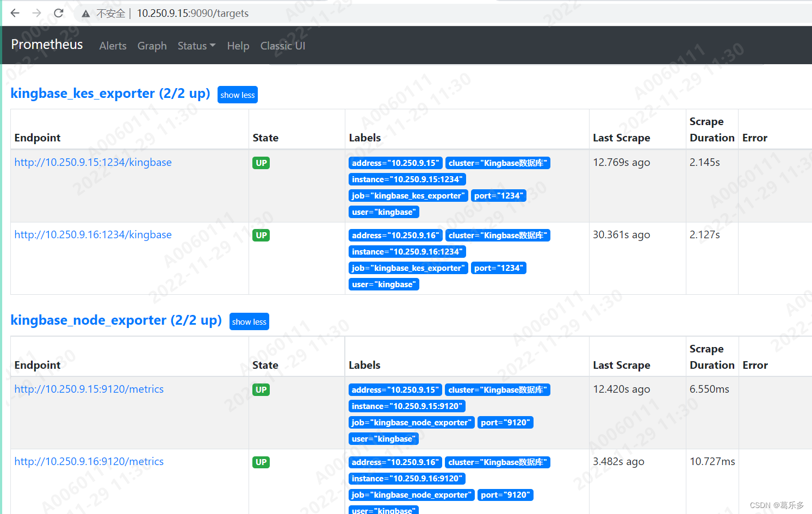Expand the Status dropdown menu
This screenshot has width=812, height=514.
point(196,46)
